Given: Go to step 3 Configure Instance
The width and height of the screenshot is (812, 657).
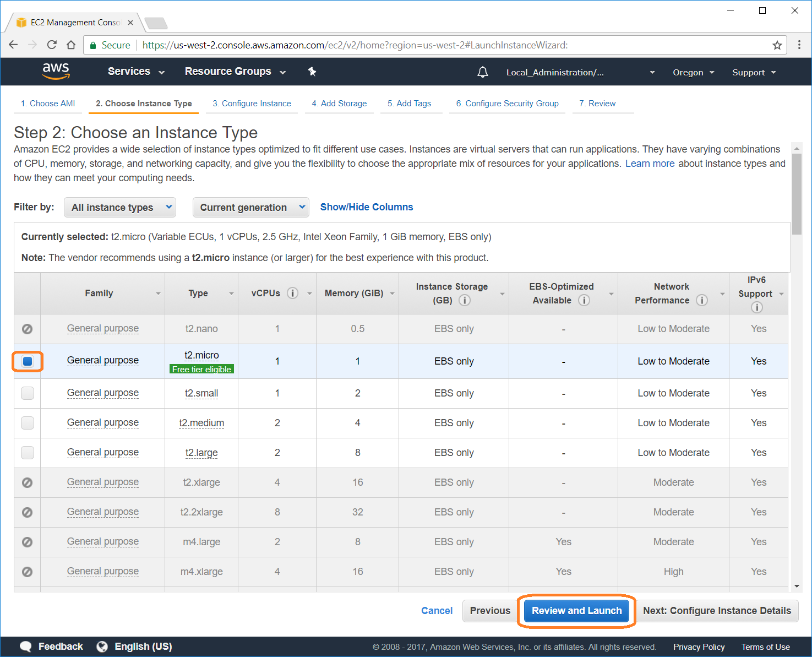Looking at the screenshot, I should pyautogui.click(x=252, y=104).
